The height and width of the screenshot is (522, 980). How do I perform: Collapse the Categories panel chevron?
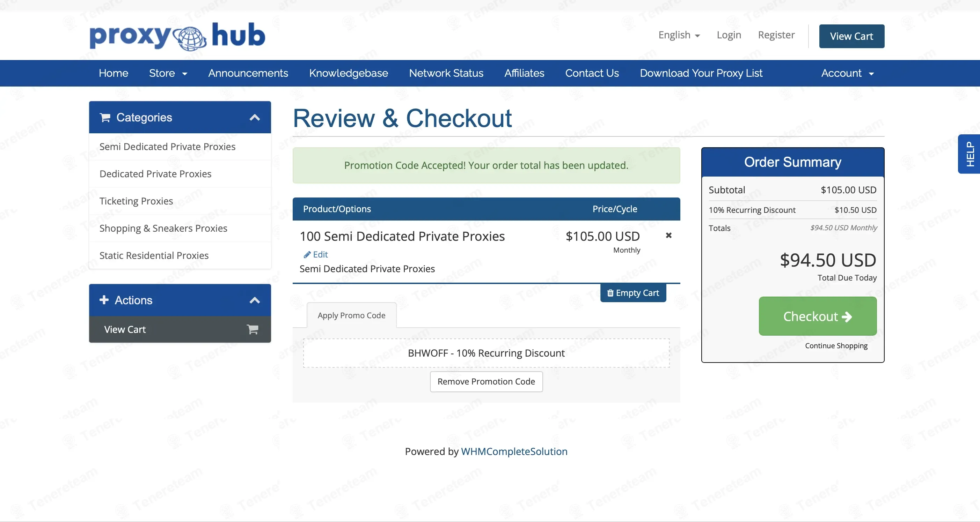(255, 118)
